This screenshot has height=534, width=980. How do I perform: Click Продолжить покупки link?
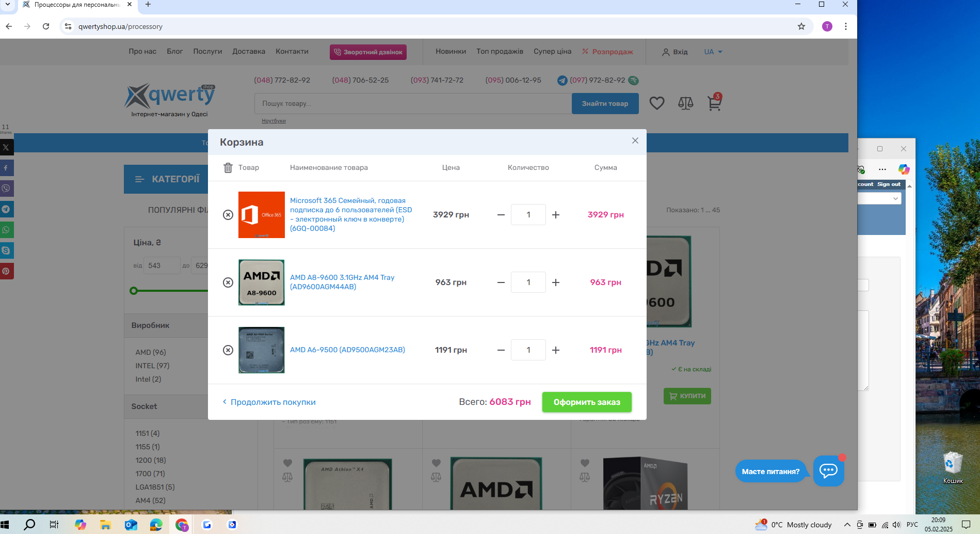point(269,402)
